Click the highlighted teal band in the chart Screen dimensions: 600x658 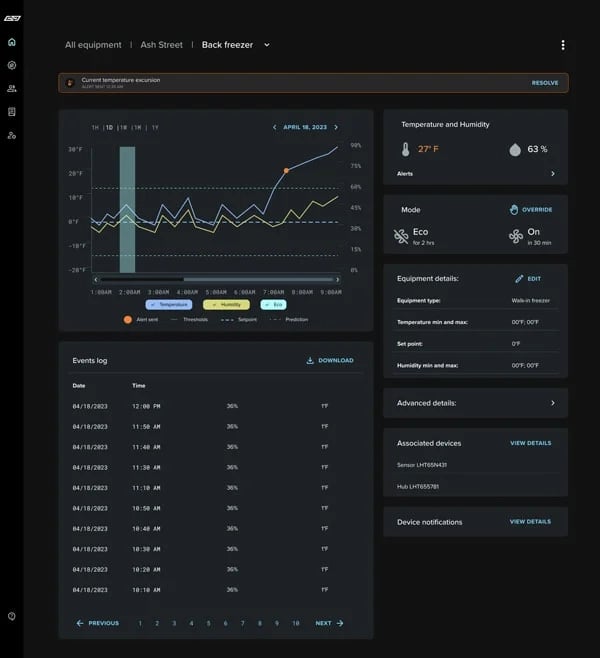127,209
